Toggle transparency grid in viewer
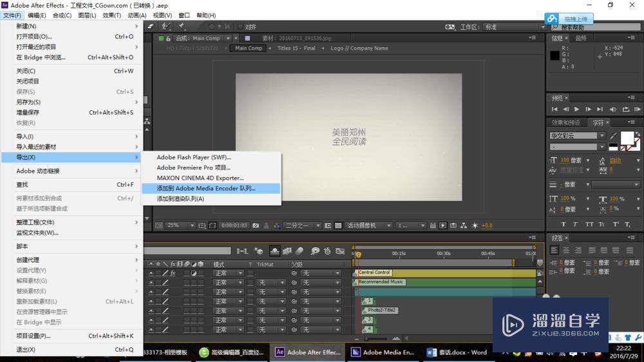The height and width of the screenshot is (362, 644). click(338, 225)
